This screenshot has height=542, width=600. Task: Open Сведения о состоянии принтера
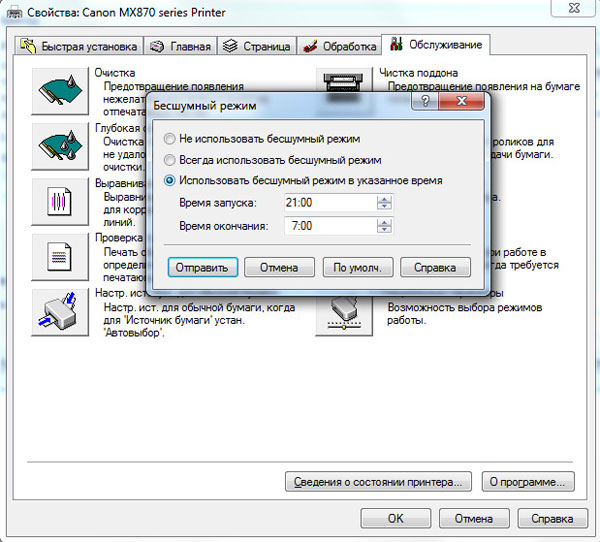378,482
